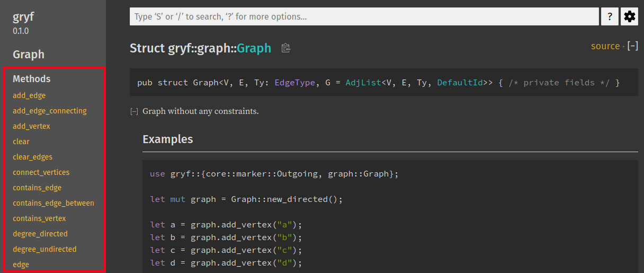Click the AdjList type in the struct signature
The image size is (644, 273).
click(x=363, y=83)
